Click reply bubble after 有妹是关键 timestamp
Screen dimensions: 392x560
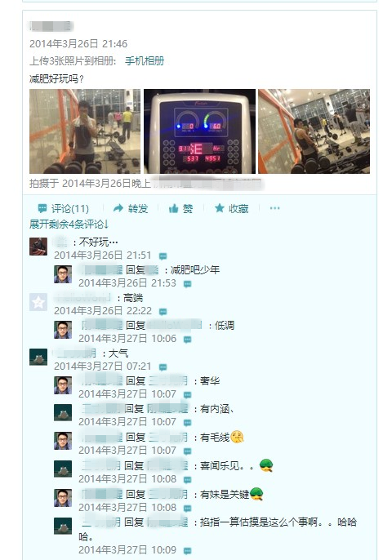point(188,509)
